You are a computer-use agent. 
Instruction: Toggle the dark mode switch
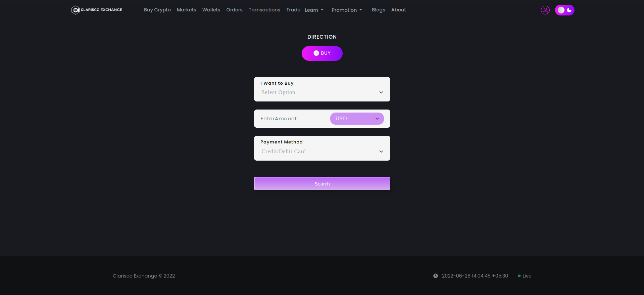click(565, 10)
